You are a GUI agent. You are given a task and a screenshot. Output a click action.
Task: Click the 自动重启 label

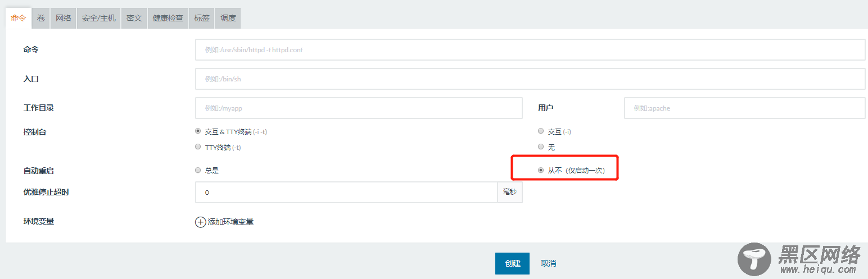[x=39, y=170]
